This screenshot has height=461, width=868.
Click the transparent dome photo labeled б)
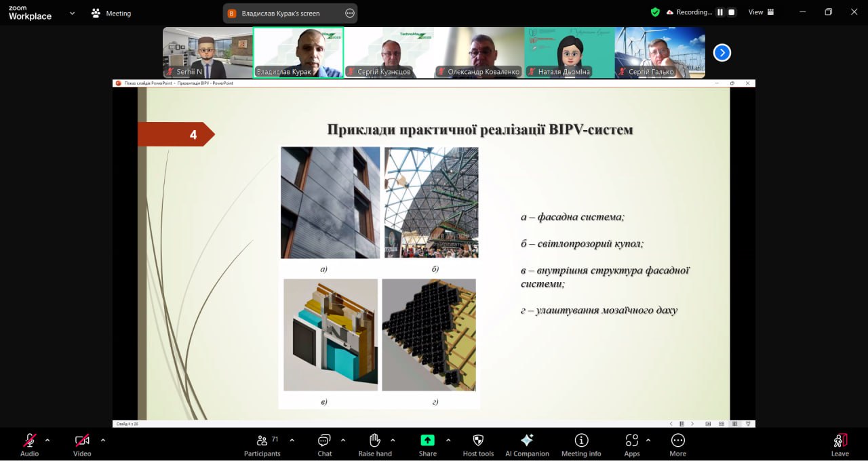[x=431, y=203]
